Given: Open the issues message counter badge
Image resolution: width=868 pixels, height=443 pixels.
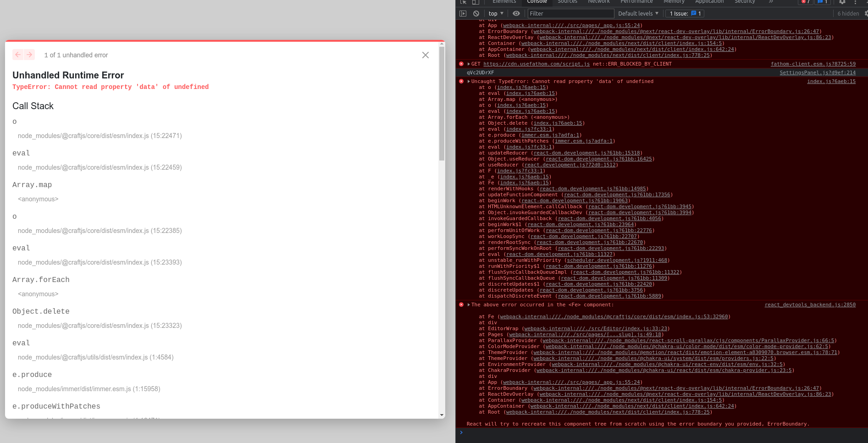Looking at the screenshot, I should tap(823, 2).
